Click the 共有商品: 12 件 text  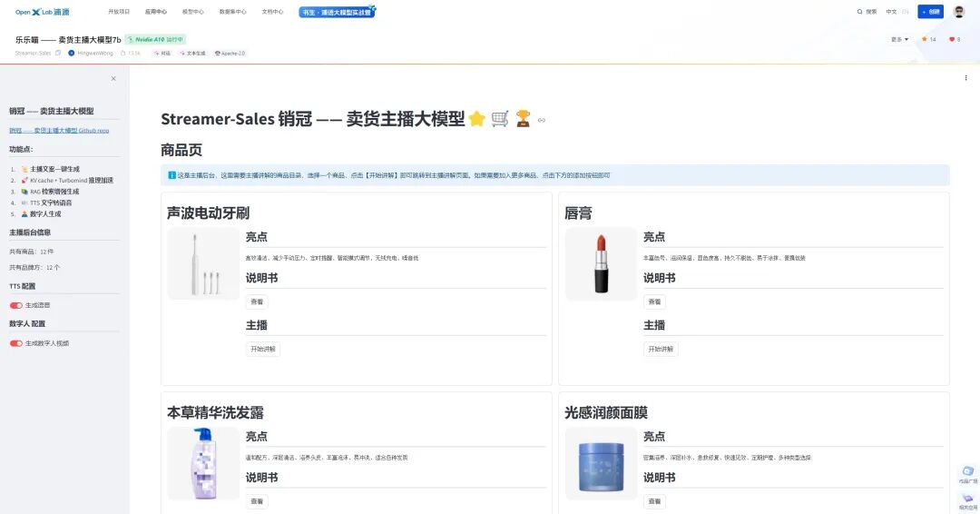coord(31,252)
